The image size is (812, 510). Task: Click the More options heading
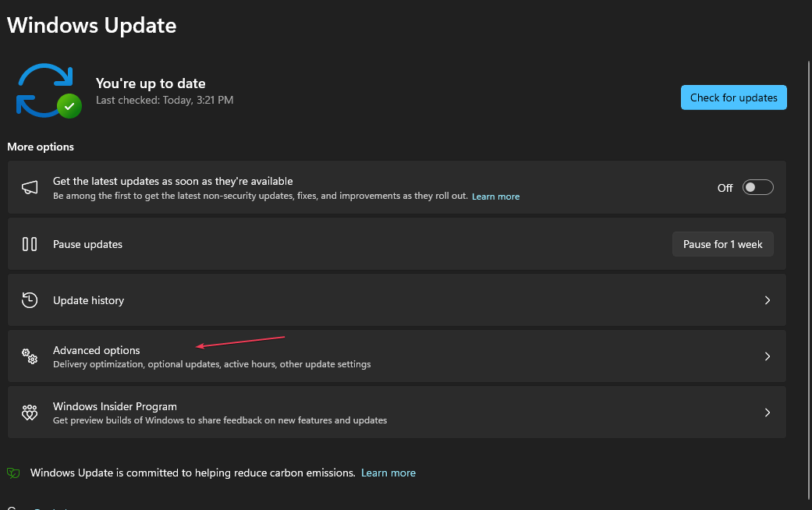coord(41,147)
